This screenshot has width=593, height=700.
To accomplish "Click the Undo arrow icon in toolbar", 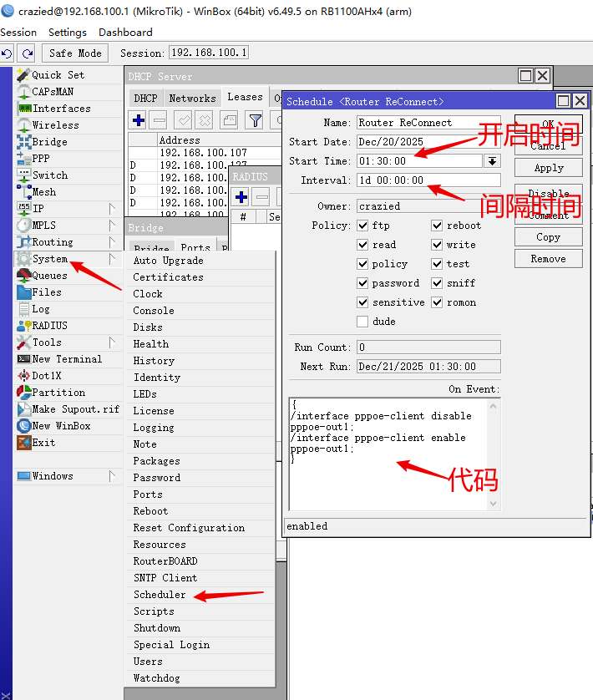I will tap(8, 53).
